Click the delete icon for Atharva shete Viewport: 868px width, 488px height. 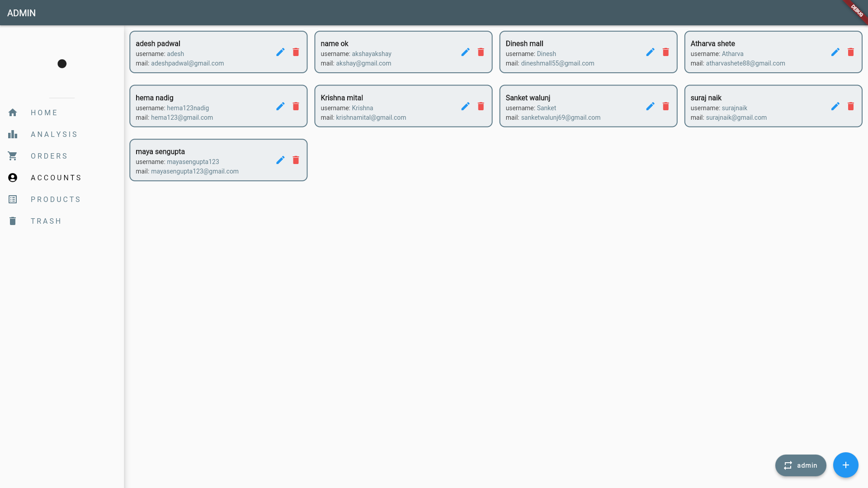pyautogui.click(x=851, y=52)
